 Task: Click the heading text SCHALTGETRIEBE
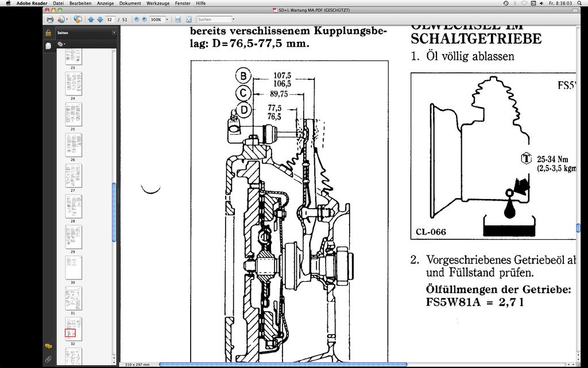tap(476, 39)
